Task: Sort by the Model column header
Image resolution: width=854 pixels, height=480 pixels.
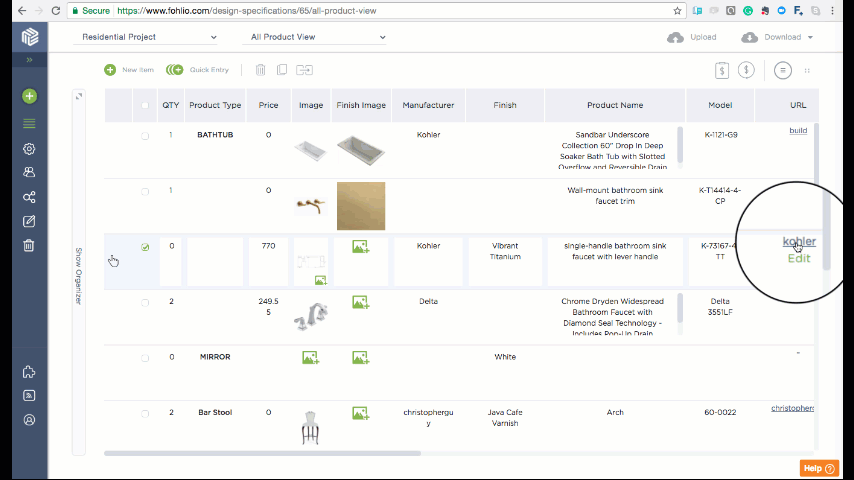Action: [720, 105]
